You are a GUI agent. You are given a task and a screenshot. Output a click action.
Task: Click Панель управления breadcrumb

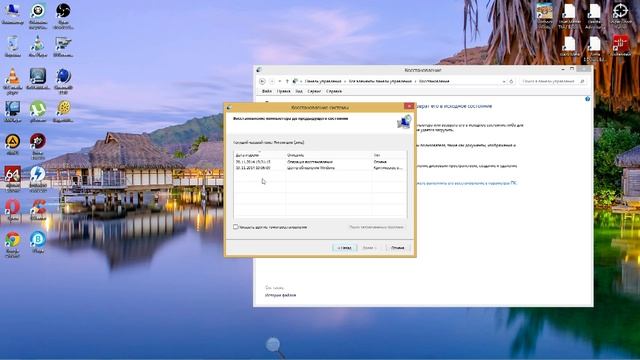pyautogui.click(x=323, y=82)
